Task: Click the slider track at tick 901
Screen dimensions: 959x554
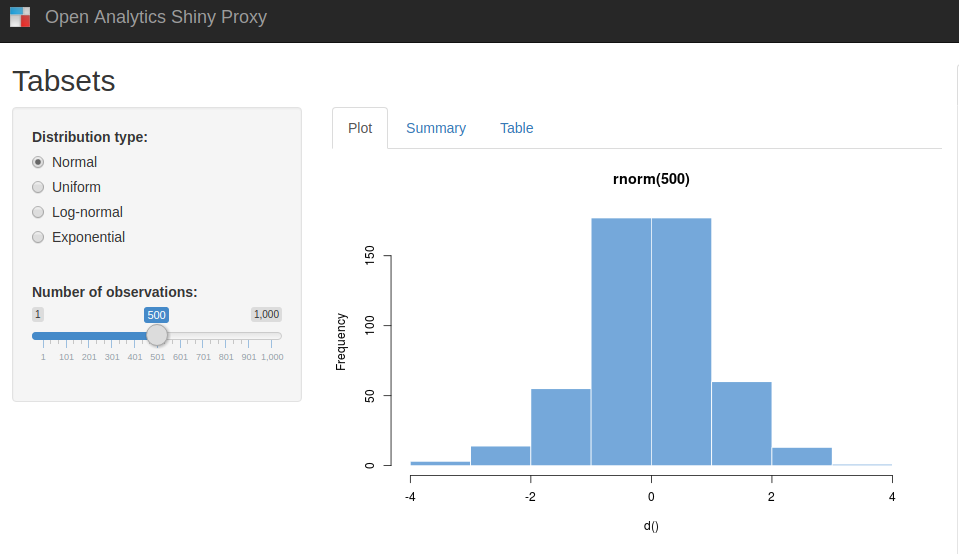Action: [x=249, y=336]
